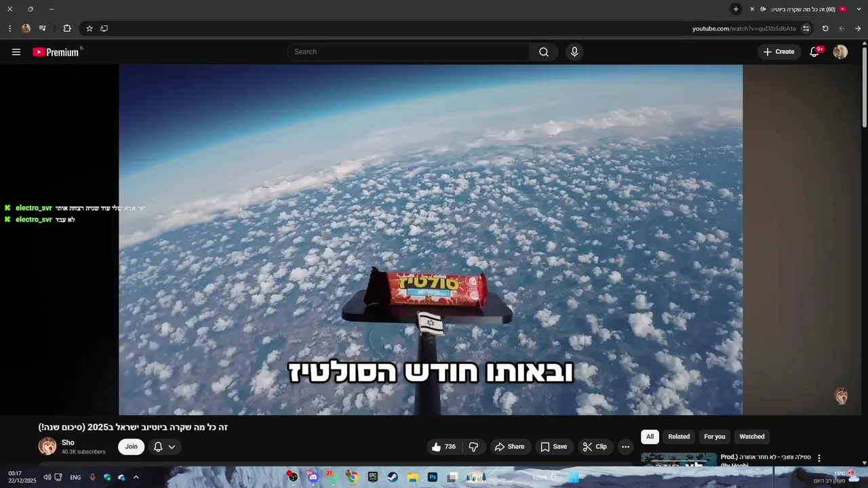Select the Related filter chip

click(679, 436)
